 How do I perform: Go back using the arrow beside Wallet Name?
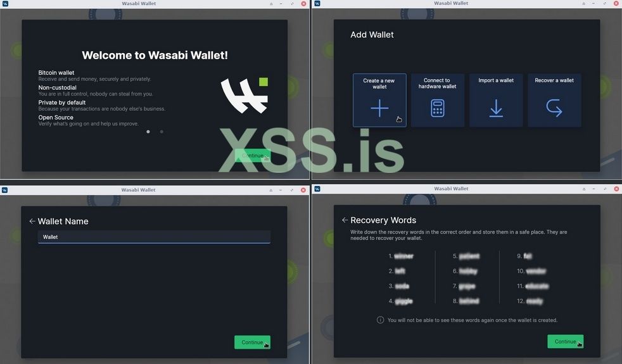pos(32,222)
